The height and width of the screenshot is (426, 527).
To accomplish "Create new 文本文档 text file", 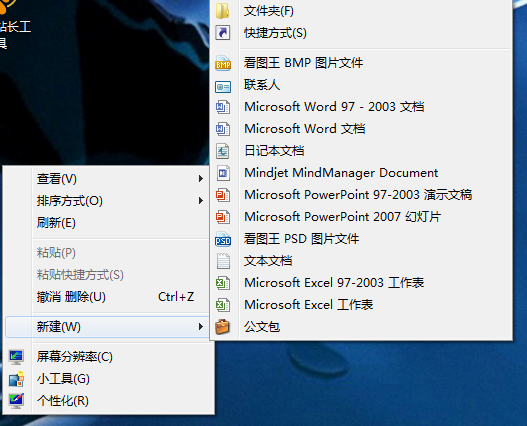I will tap(361, 261).
